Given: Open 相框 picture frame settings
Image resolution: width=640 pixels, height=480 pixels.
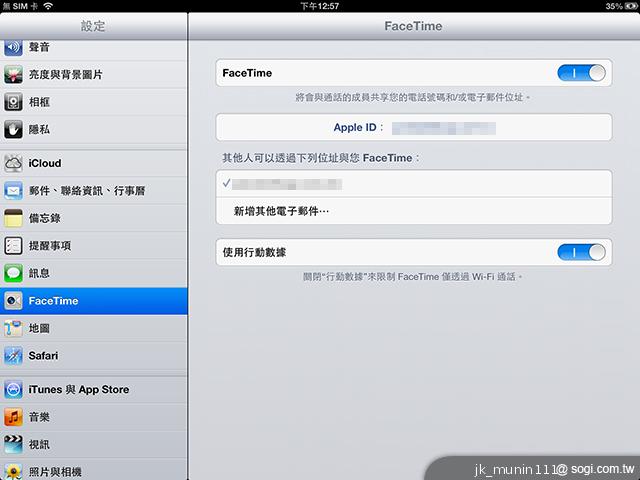Looking at the screenshot, I should tap(94, 102).
